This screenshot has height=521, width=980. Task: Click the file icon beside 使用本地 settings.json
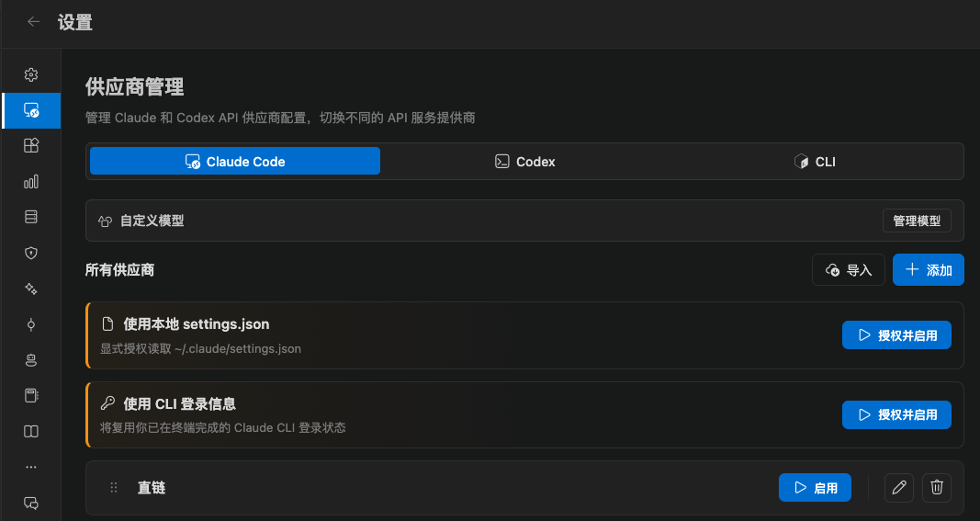108,324
